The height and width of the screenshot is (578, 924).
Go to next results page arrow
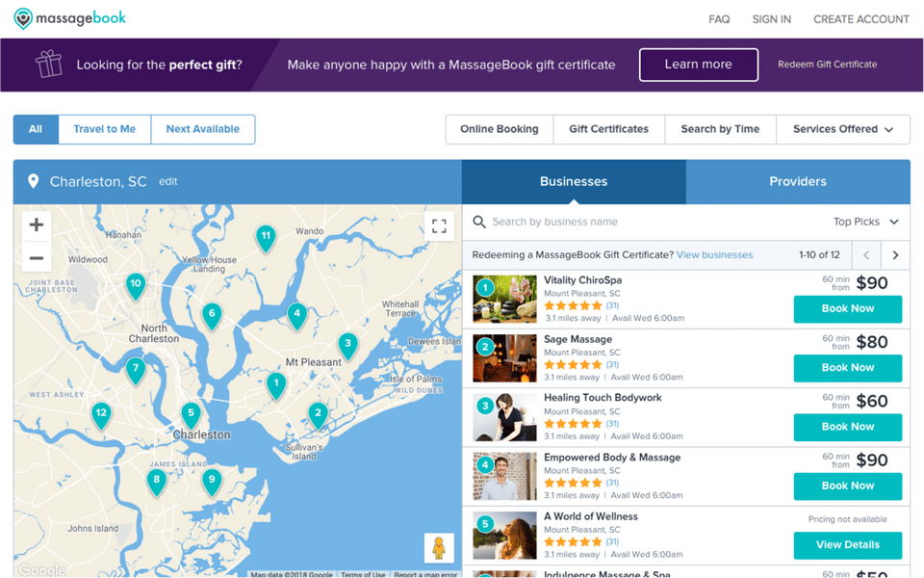tap(895, 255)
